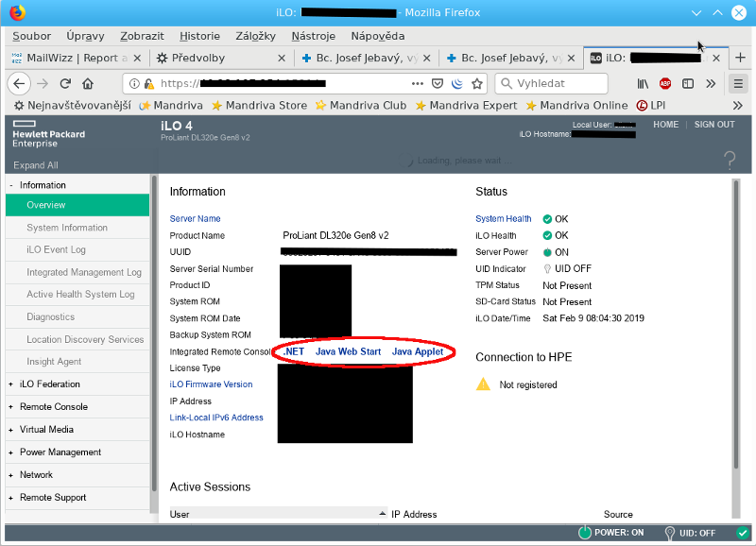The image size is (756, 546).
Task: Expand the Virtual Media section
Action: [x=11, y=430]
